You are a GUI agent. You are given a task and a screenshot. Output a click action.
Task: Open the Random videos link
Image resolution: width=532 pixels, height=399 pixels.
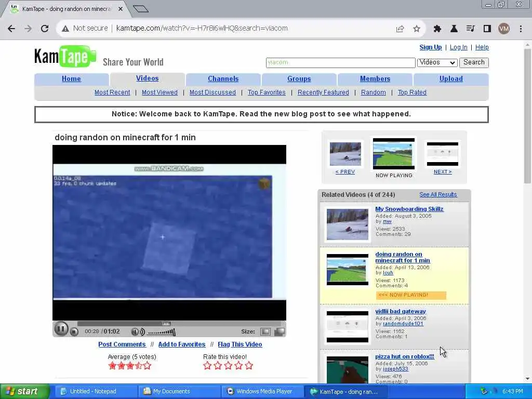(x=373, y=92)
